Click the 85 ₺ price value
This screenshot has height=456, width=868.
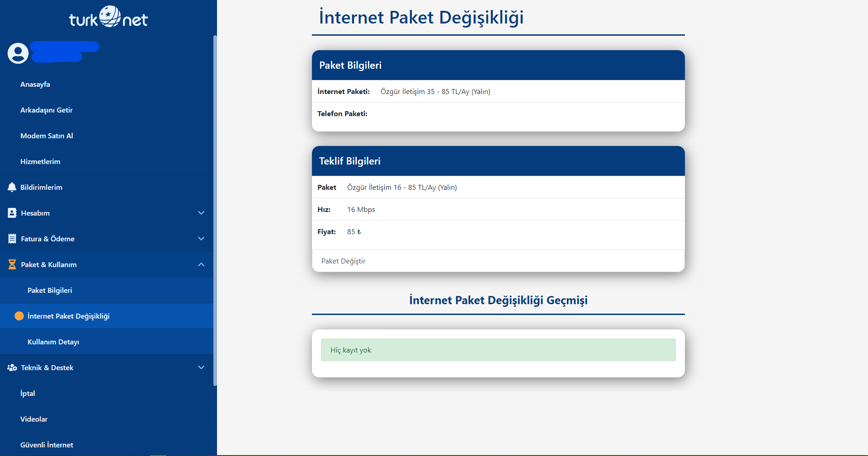click(x=354, y=232)
